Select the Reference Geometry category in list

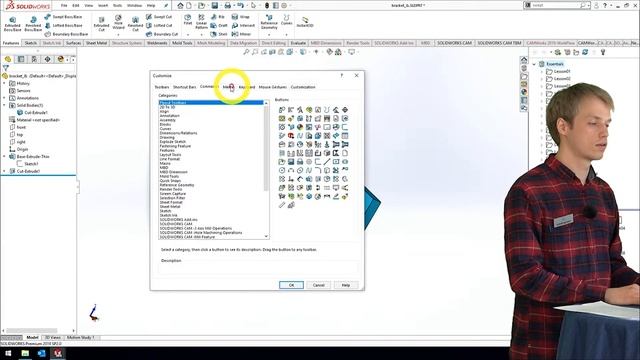(177, 185)
